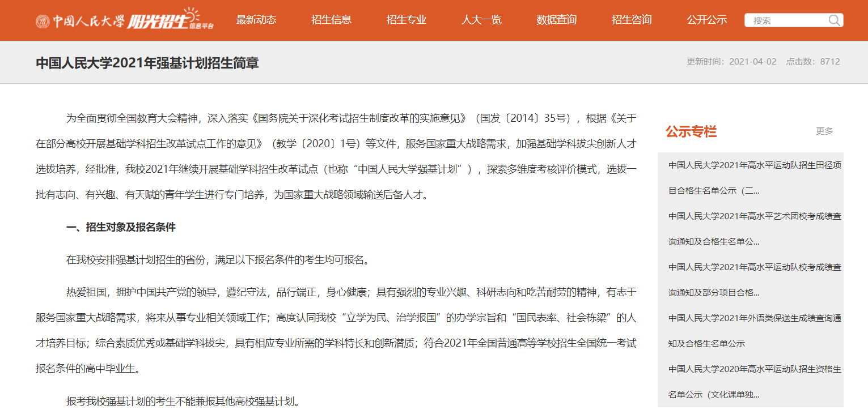Open 高水平艺术团校考成绩查询通知 link

[x=755, y=229]
